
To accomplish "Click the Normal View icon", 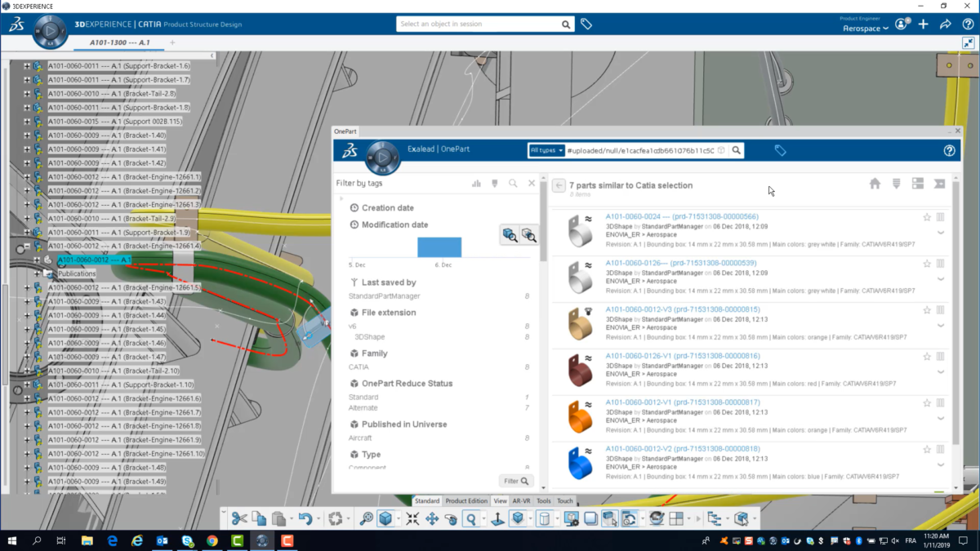I will (x=497, y=518).
